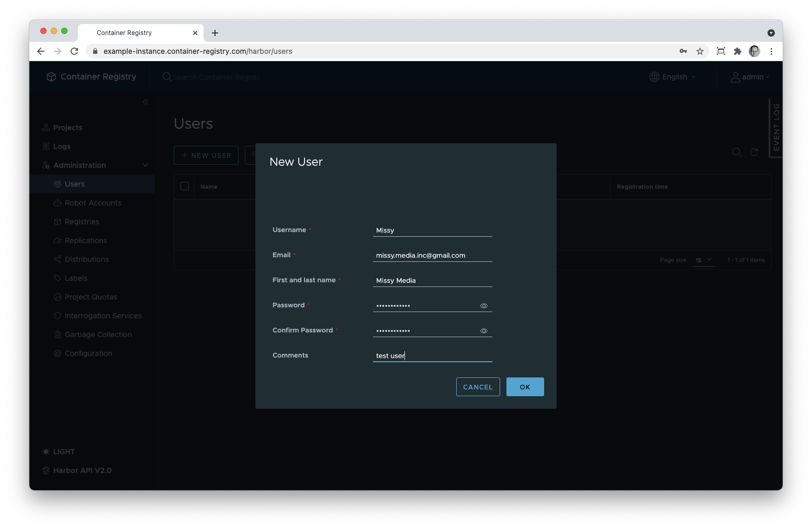The height and width of the screenshot is (529, 812).
Task: Show the Confirm Password field contents
Action: pyautogui.click(x=484, y=331)
